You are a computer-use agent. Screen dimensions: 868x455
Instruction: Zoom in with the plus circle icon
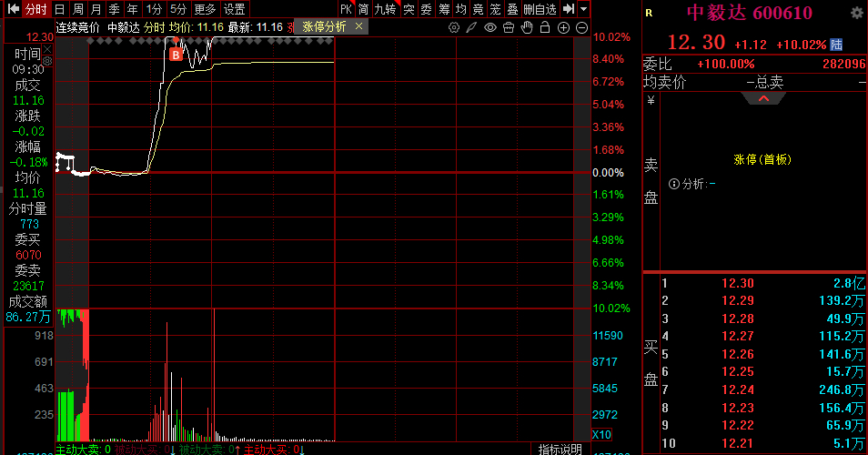coord(563,27)
